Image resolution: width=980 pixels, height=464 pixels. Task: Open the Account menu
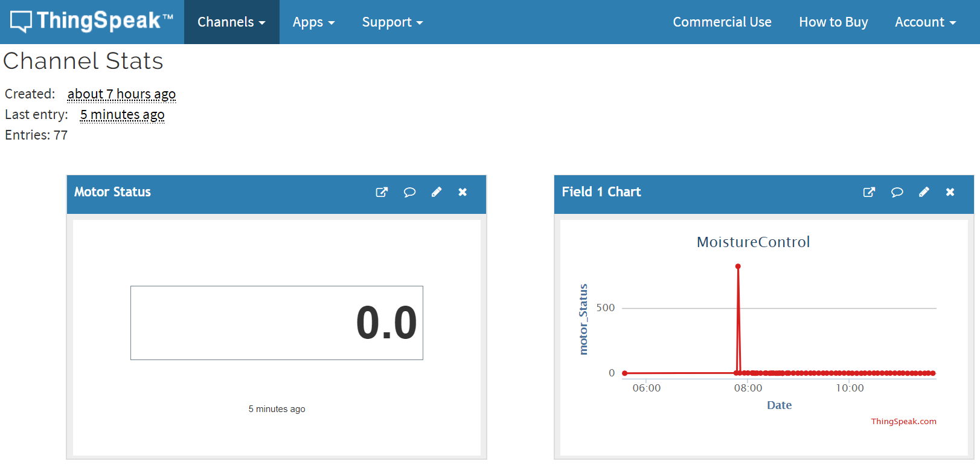(925, 22)
